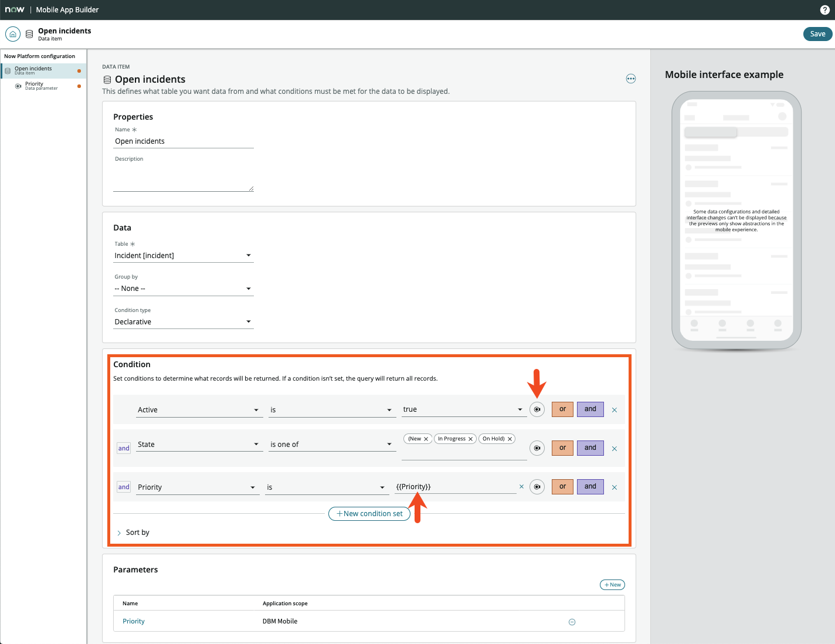
Task: Remove the New state tag
Action: pos(426,439)
